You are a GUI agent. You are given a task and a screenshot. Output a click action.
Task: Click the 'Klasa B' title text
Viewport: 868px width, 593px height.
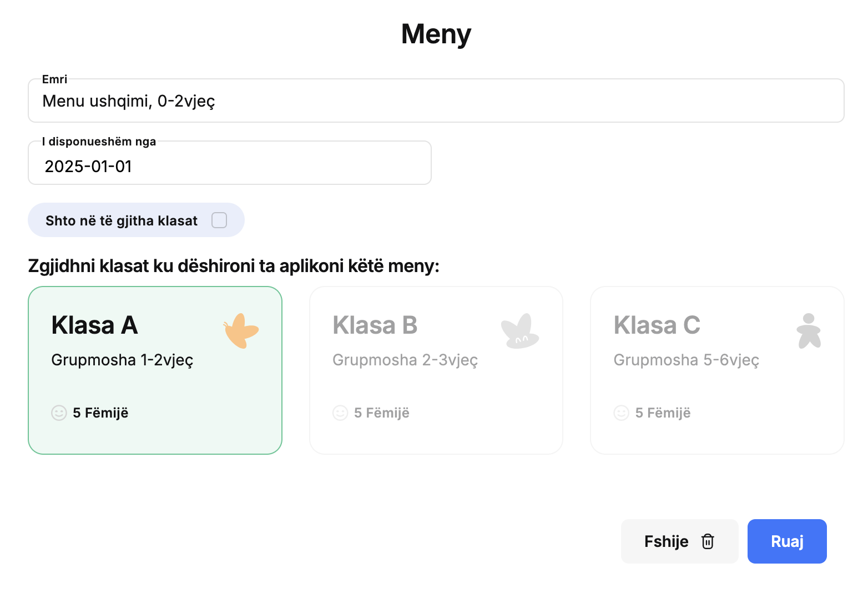pos(375,325)
